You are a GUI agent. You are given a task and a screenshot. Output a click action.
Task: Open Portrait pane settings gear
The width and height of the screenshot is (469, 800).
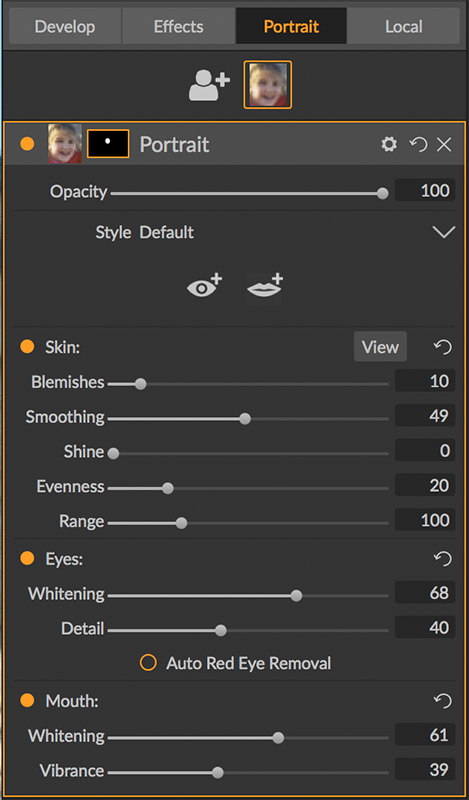(389, 145)
